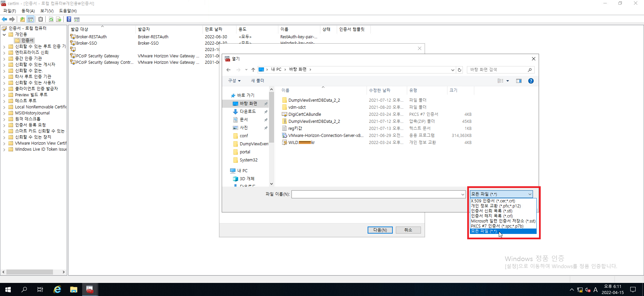The height and width of the screenshot is (296, 644).
Task: Open the 보기(V) menu
Action: tap(47, 11)
